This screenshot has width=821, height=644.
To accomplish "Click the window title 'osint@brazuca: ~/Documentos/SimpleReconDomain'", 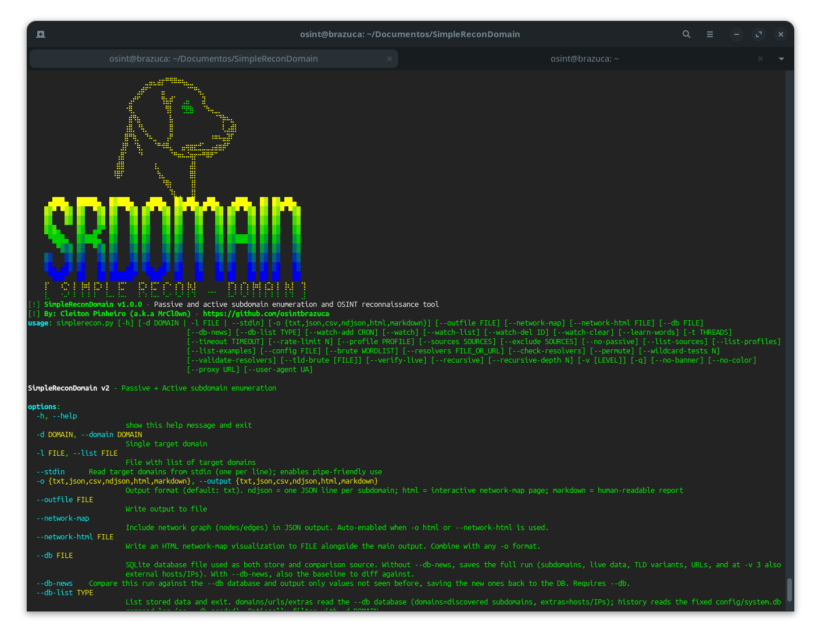I will tap(410, 34).
